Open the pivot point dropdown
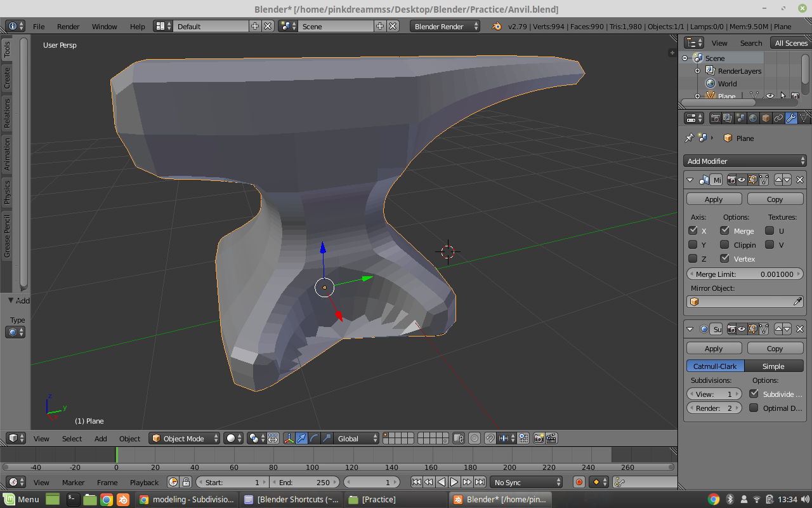 coord(257,438)
